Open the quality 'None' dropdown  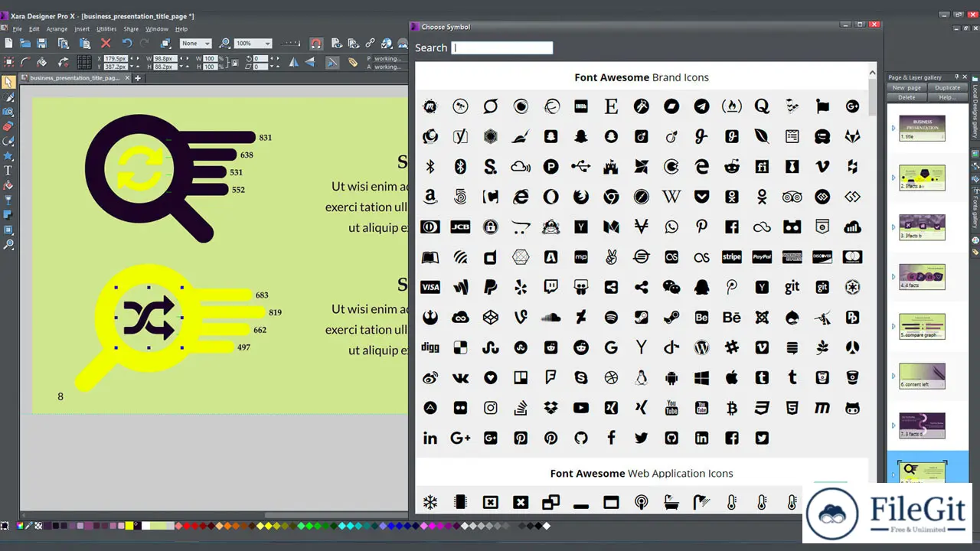(196, 44)
